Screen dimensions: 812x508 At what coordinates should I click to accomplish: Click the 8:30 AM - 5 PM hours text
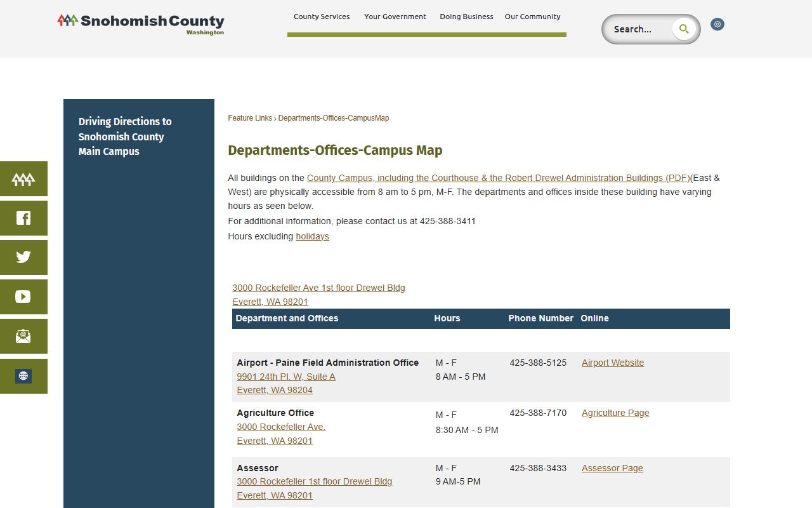pyautogui.click(x=467, y=430)
